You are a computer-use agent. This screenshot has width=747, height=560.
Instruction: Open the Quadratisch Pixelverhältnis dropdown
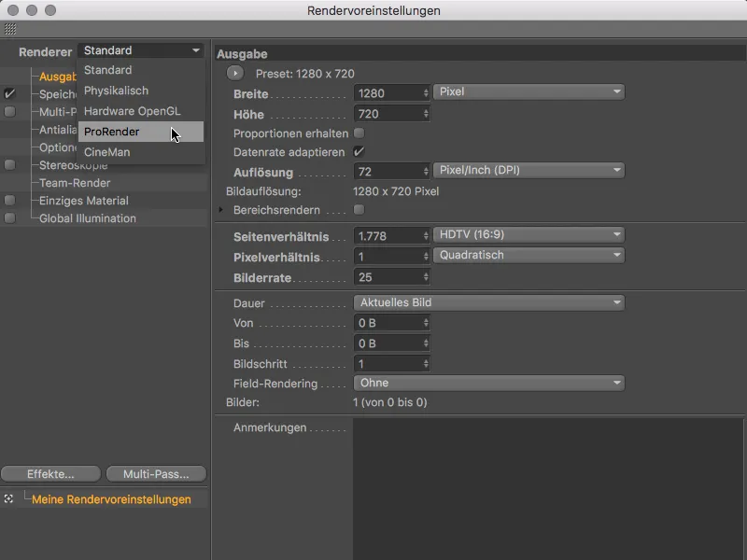point(529,255)
